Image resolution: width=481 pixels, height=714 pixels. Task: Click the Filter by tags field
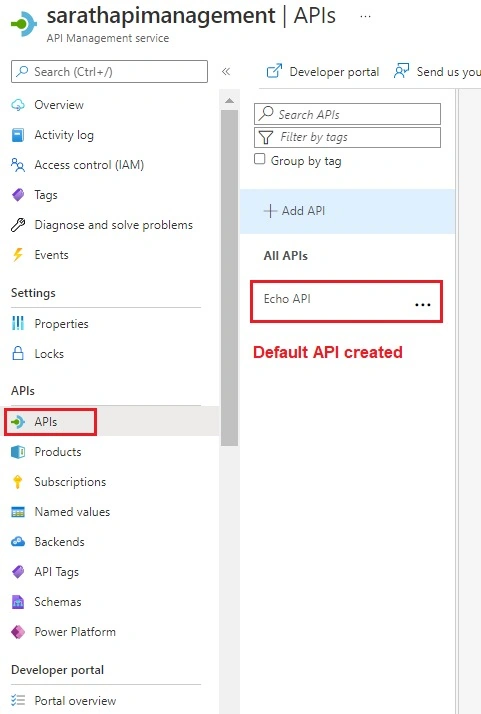(348, 137)
